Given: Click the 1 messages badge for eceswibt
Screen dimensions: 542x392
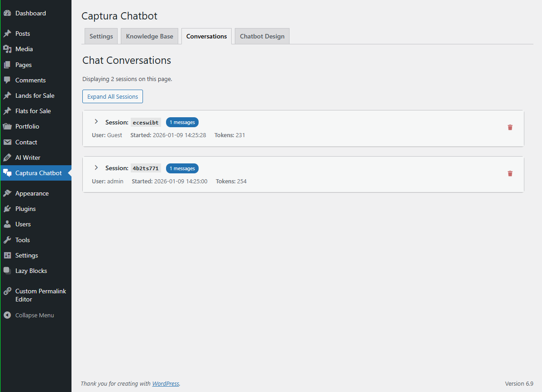Looking at the screenshot, I should (x=182, y=122).
